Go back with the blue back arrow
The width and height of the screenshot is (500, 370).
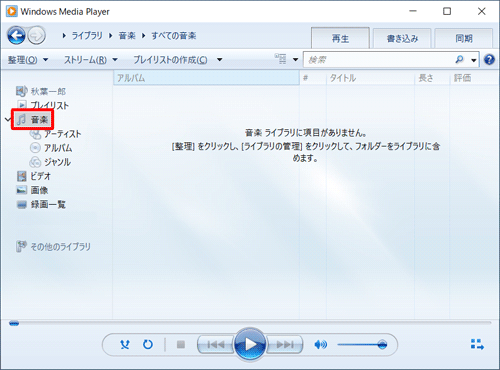16,35
